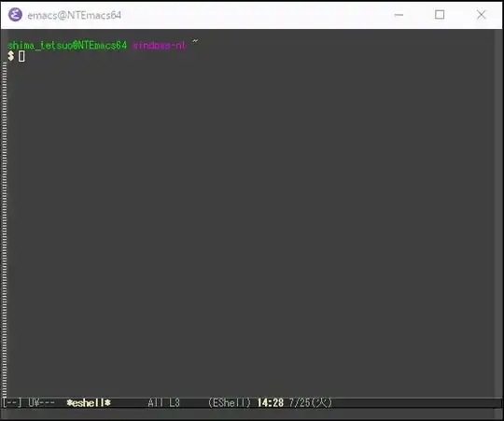
Task: Click the 14:28 time in mode line
Action: [271, 402]
